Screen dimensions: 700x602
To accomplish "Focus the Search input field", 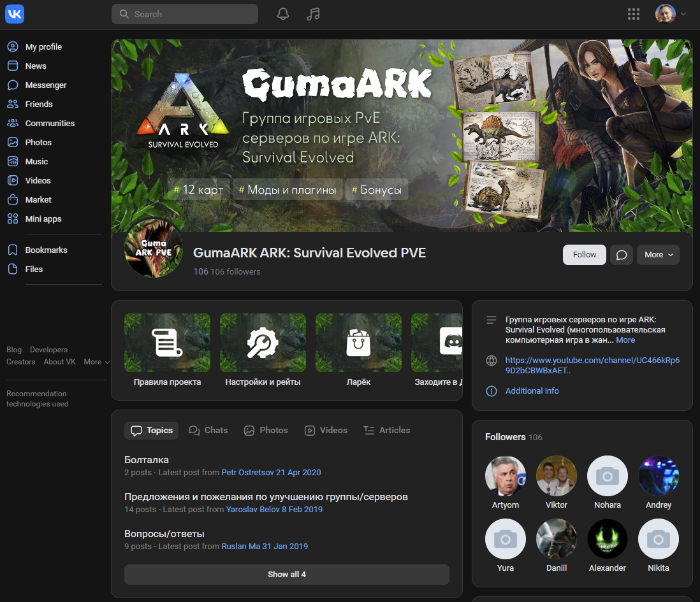I will 185,14.
